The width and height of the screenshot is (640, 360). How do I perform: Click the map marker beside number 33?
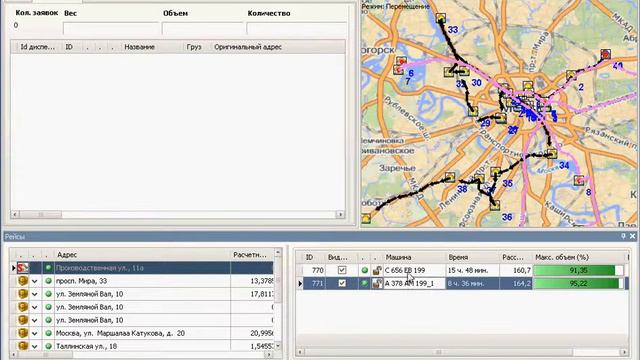click(440, 18)
